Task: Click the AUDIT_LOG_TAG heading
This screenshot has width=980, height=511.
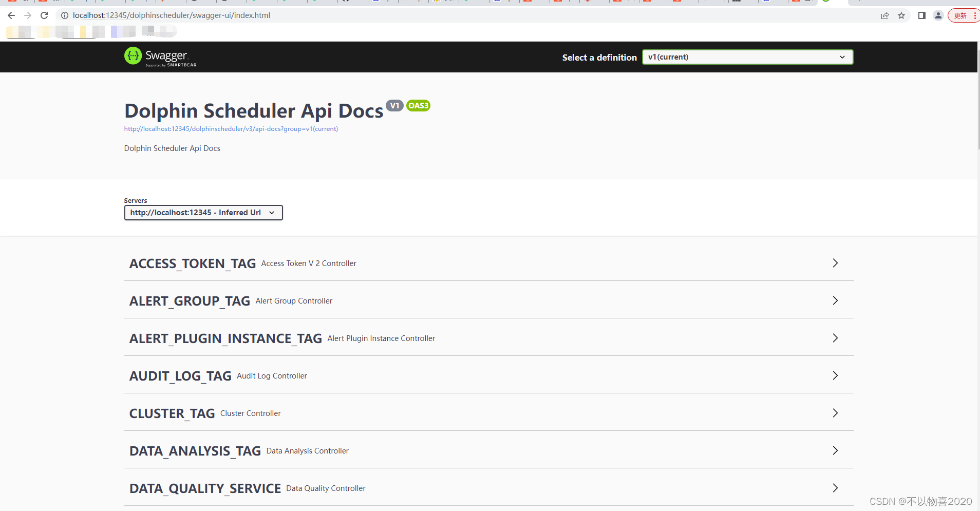Action: tap(180, 376)
